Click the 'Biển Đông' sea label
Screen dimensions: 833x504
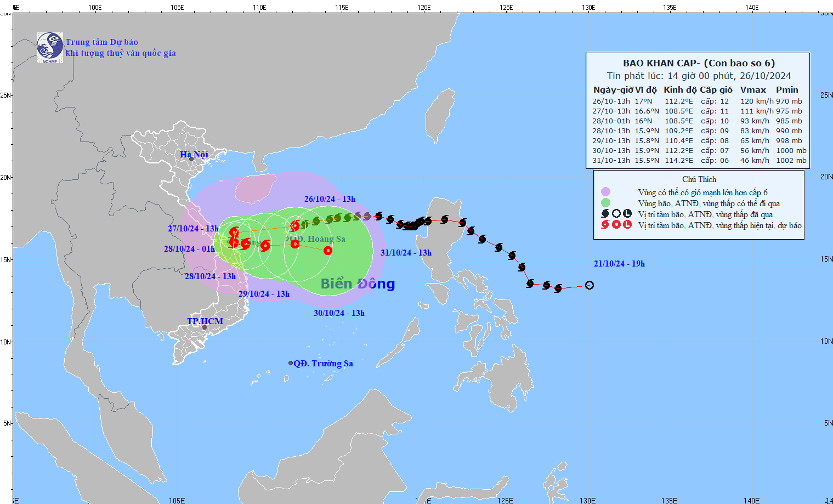358,284
